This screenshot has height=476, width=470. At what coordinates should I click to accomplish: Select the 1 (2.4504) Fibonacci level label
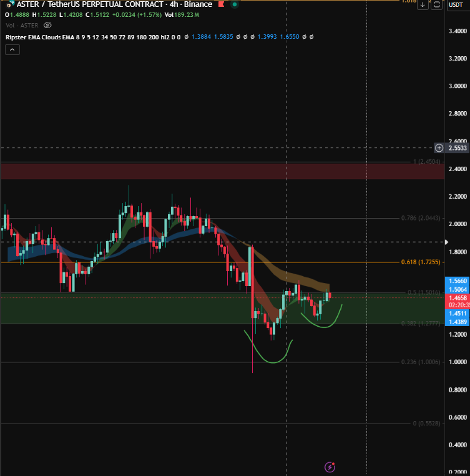tap(426, 162)
